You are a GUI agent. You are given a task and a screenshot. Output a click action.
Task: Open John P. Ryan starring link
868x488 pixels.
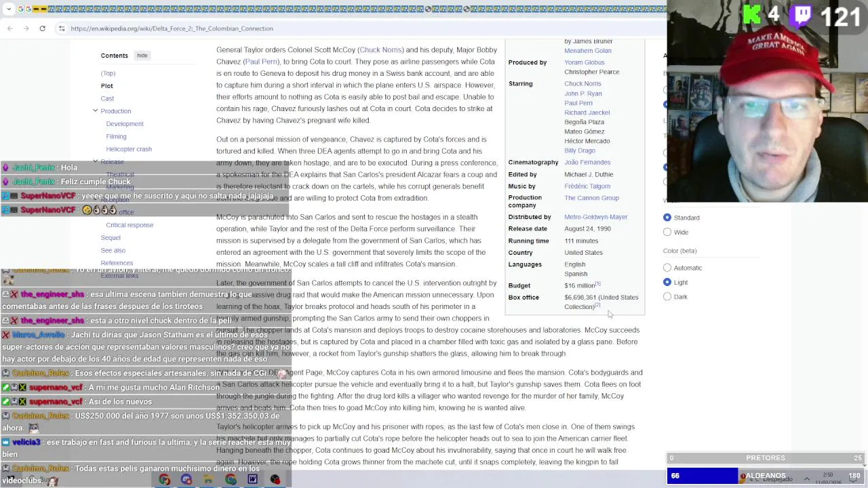(583, 94)
